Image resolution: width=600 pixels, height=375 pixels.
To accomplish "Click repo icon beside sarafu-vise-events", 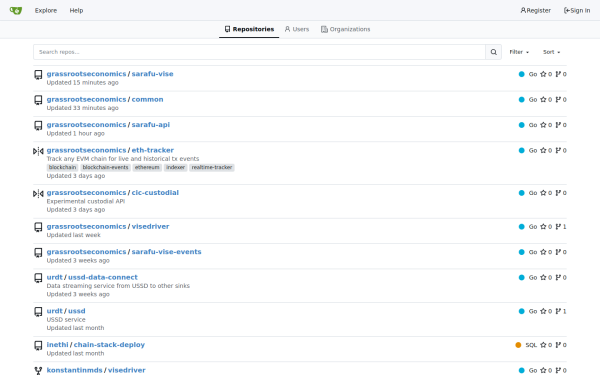I will tap(38, 253).
